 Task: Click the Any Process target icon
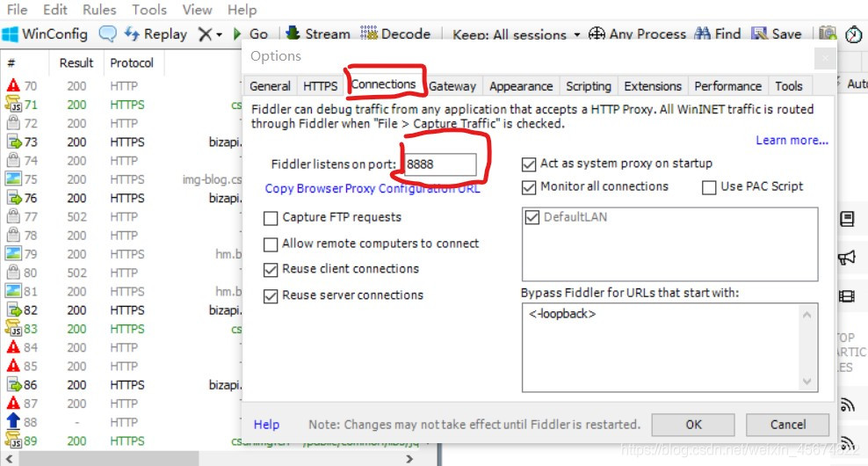click(x=597, y=33)
